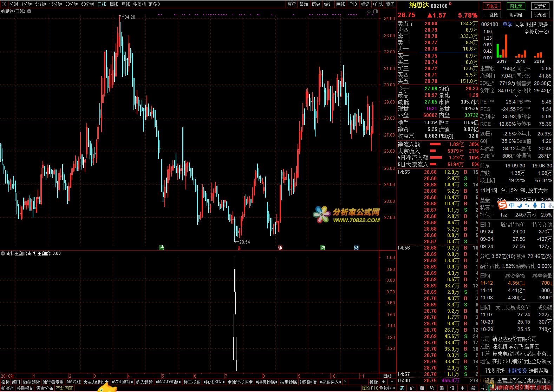Viewport: 554px width, 392px height.
Task: Select the ★主力建仓★ indicator tab
Action: point(96,382)
